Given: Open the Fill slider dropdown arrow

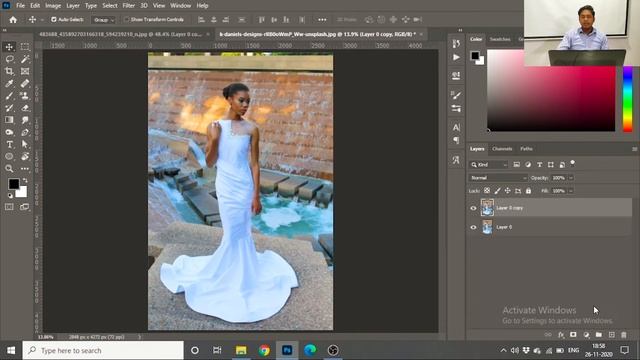Looking at the screenshot, I should (x=571, y=191).
